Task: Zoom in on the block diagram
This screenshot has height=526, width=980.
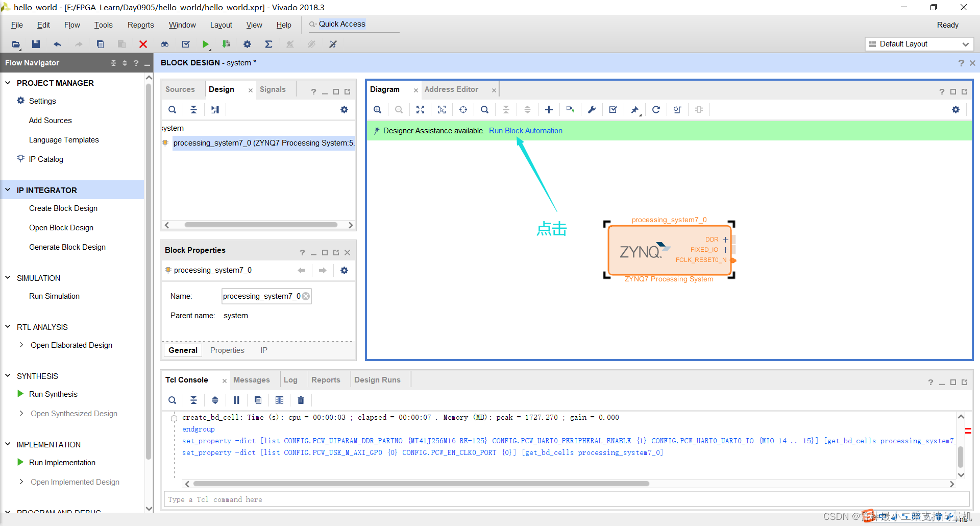Action: [377, 110]
